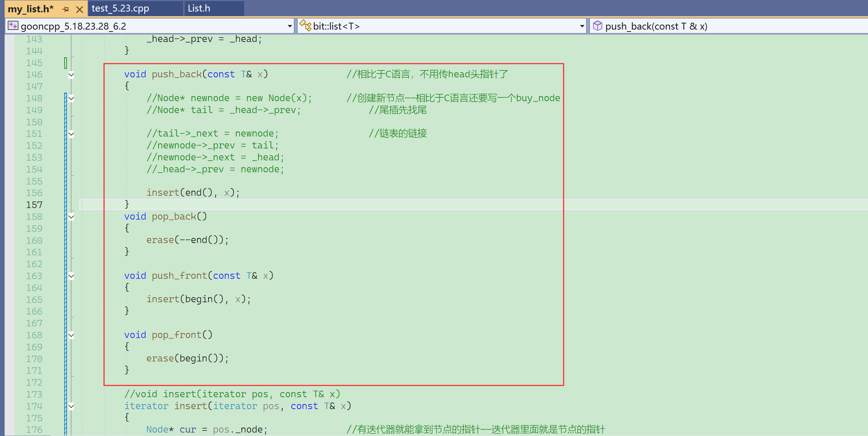Switch to the test_5.23.cpp tab
868x436 pixels.
tap(120, 8)
